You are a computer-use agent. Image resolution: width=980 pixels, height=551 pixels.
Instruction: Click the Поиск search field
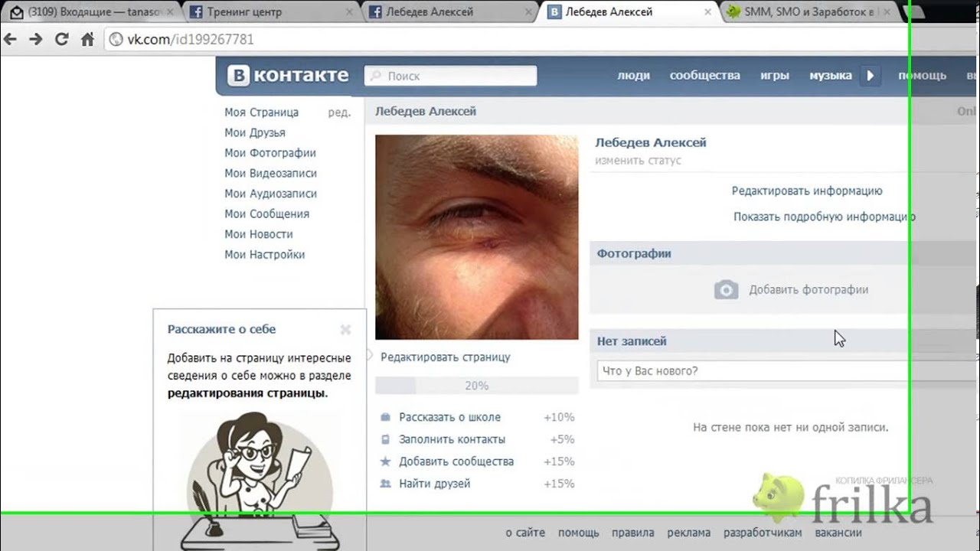[x=450, y=76]
